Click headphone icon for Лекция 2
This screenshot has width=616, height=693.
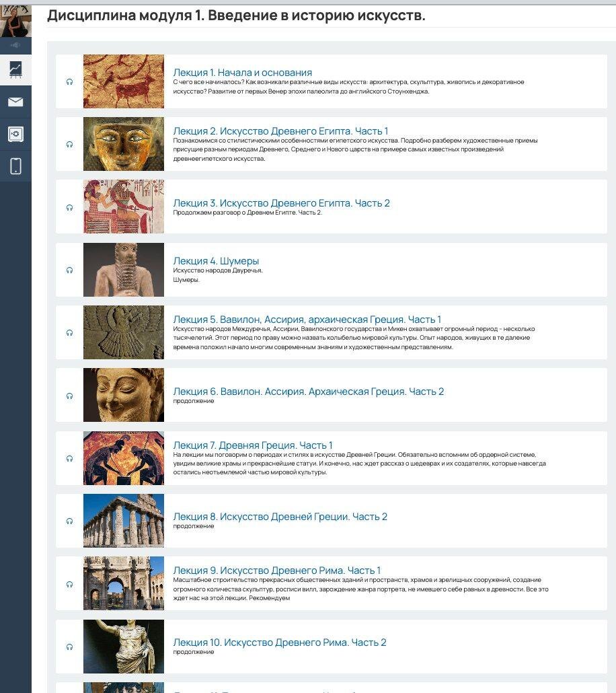pos(69,145)
